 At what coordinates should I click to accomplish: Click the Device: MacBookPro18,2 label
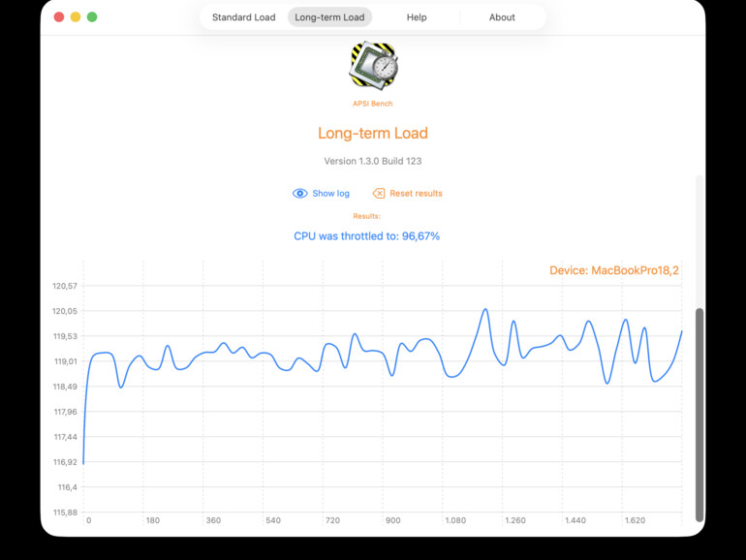[x=613, y=270]
